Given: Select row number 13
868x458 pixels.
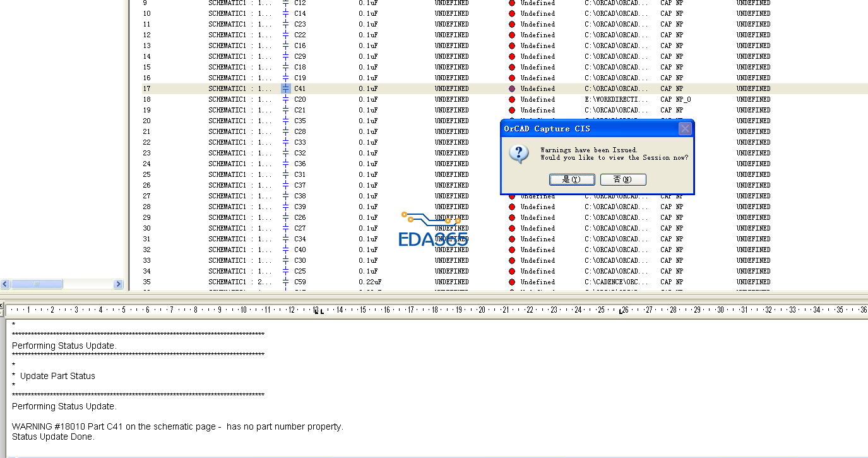Looking at the screenshot, I should 146,45.
